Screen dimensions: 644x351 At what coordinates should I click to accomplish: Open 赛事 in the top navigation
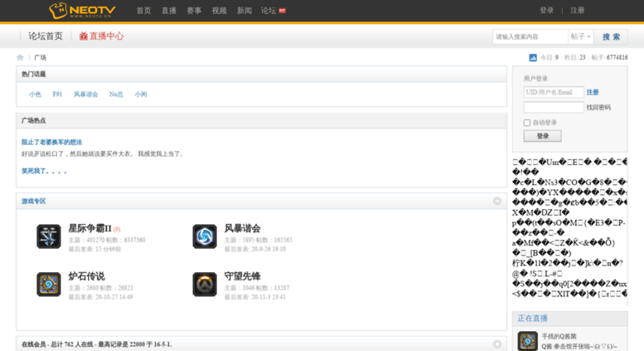[194, 11]
